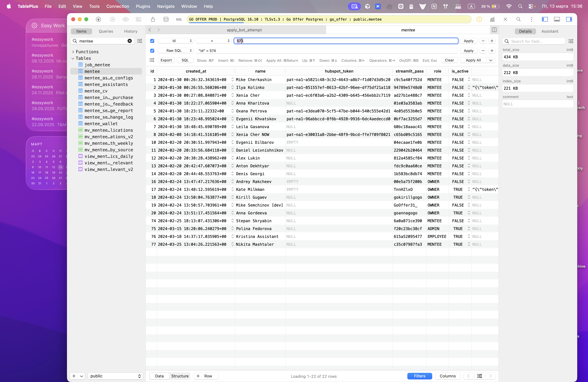Uncheck the id filter checkbox

coord(152,41)
